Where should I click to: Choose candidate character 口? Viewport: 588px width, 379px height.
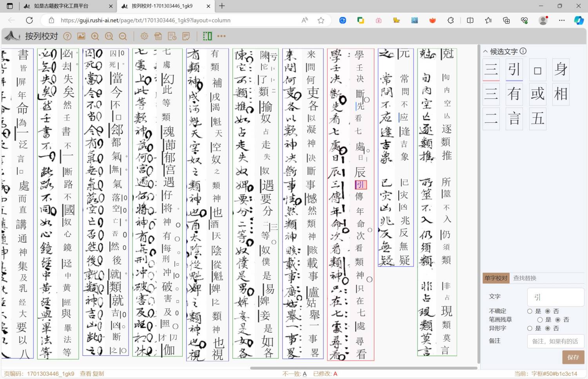click(x=538, y=69)
